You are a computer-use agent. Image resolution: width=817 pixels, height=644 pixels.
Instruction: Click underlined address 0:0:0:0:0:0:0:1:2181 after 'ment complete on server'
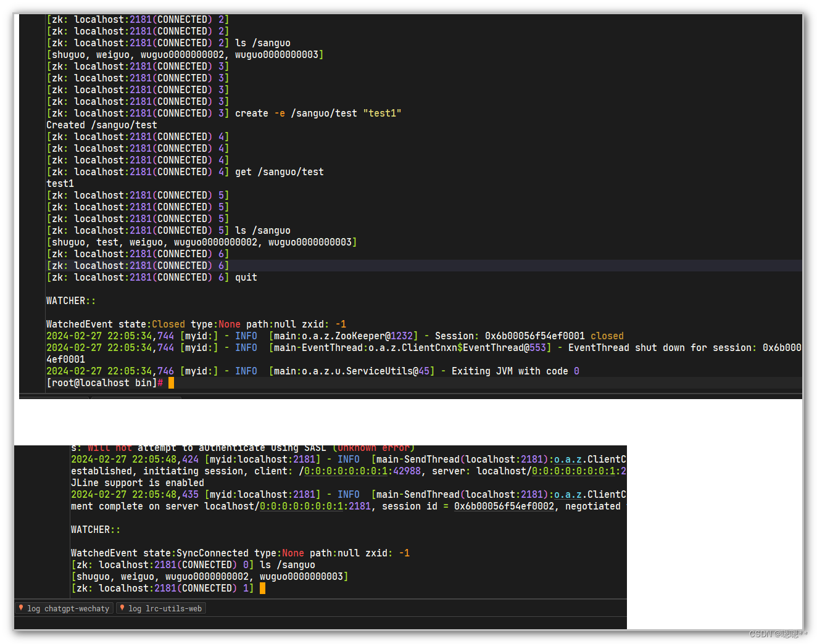coord(315,506)
